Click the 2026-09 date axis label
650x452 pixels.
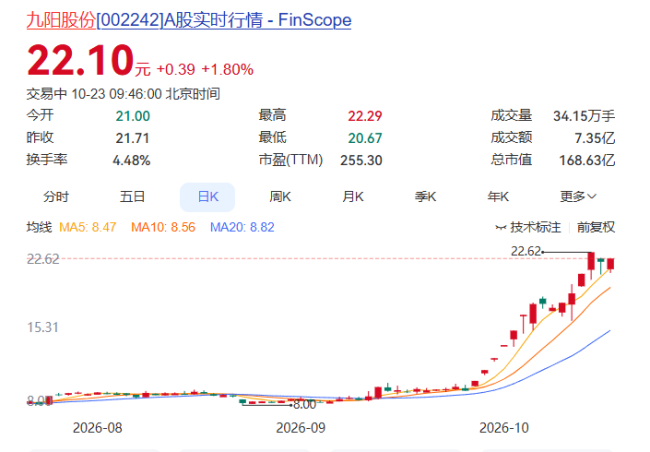pyautogui.click(x=301, y=428)
